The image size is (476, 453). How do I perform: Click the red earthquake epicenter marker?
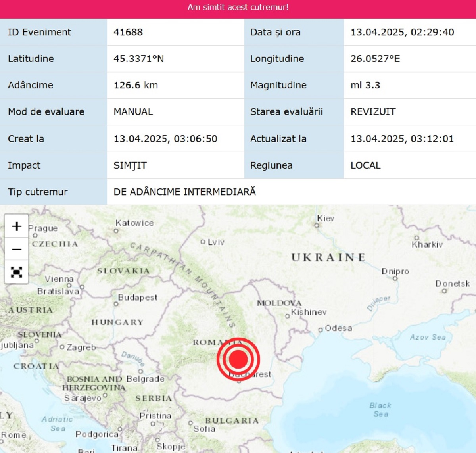tap(238, 359)
